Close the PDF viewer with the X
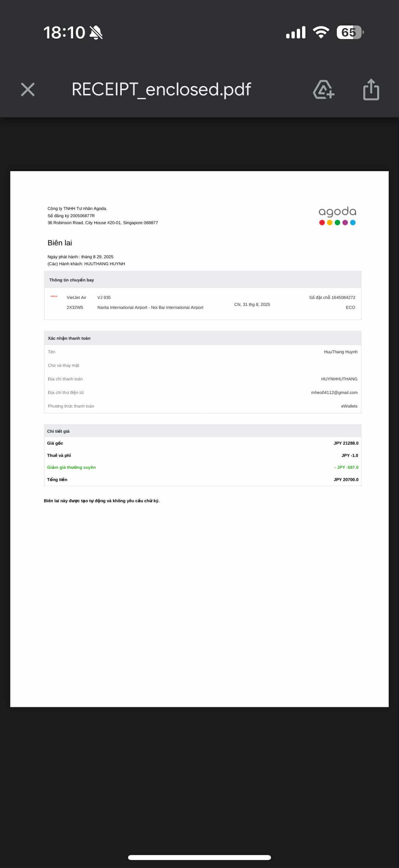 tap(27, 90)
